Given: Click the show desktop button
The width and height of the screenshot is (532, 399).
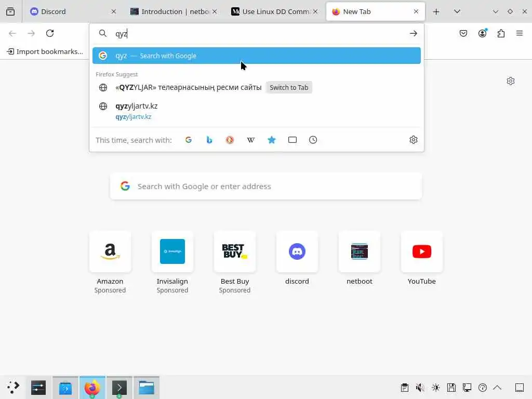Looking at the screenshot, I should 520,388.
